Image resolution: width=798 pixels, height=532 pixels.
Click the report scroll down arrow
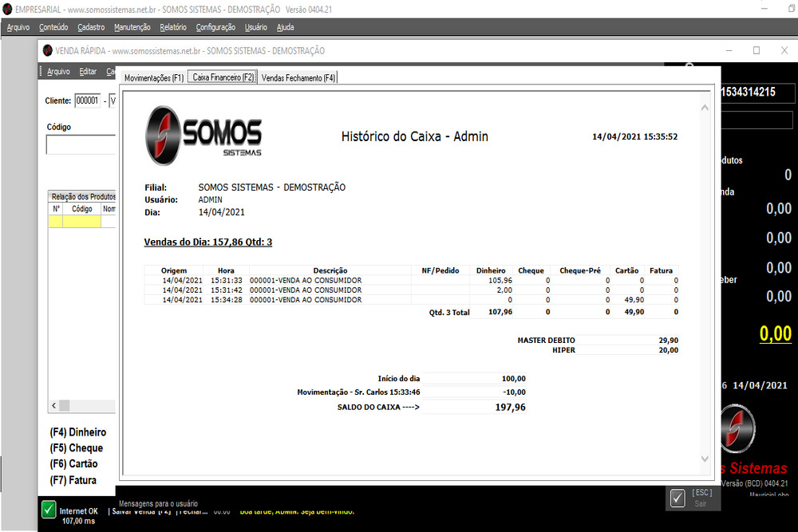coord(705,459)
